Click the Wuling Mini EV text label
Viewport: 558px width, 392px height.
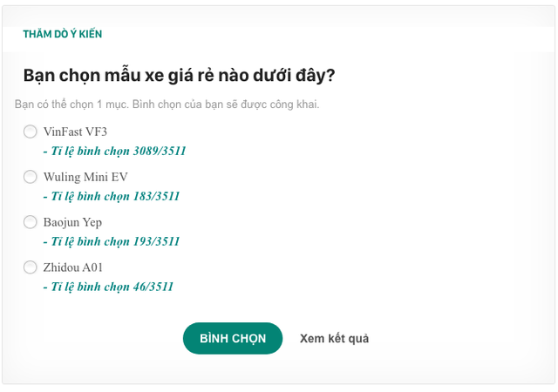85,177
